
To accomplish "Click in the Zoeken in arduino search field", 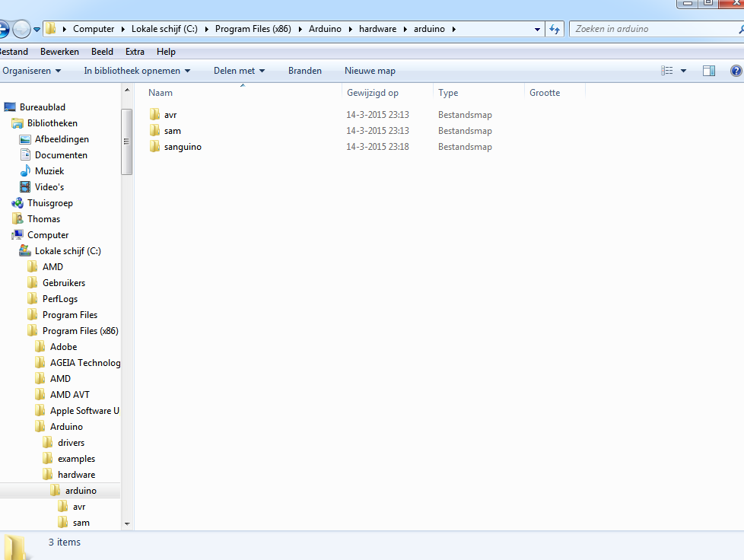I will click(650, 29).
